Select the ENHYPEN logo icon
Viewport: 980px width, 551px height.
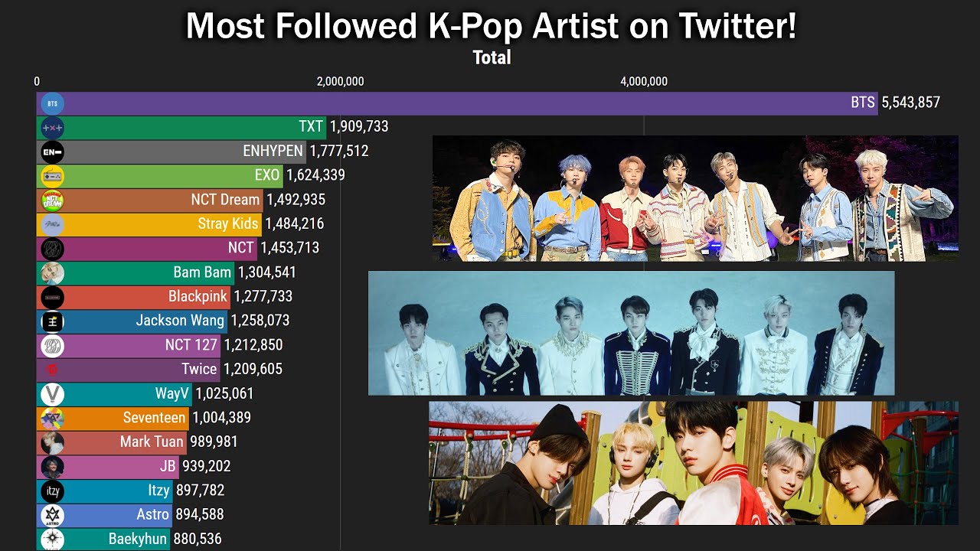52,152
